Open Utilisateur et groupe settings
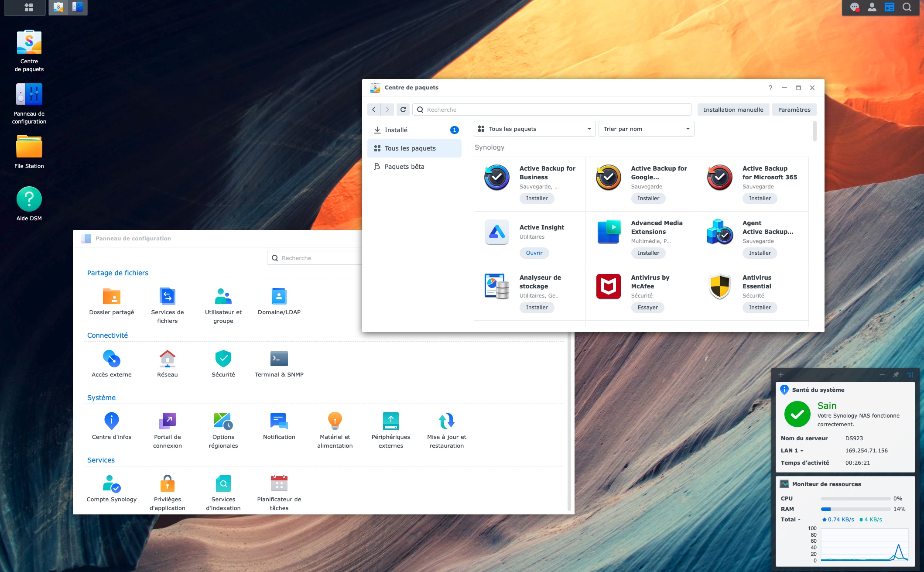 click(x=223, y=305)
